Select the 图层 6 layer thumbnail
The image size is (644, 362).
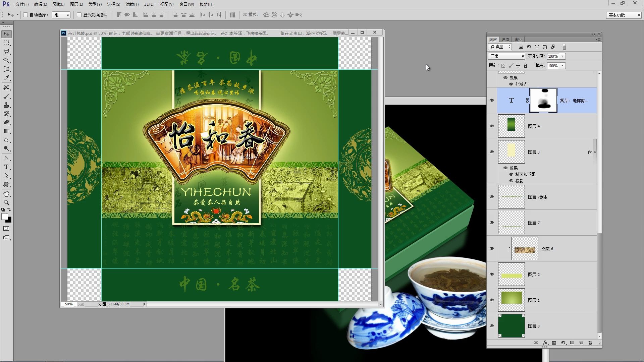point(525,248)
